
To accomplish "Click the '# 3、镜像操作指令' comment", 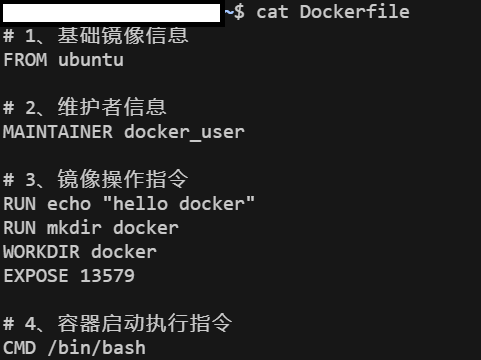I will 96,179.
